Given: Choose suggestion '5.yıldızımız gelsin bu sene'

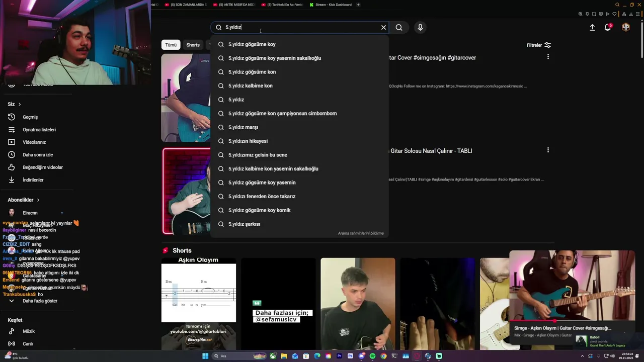Looking at the screenshot, I should tap(299, 155).
